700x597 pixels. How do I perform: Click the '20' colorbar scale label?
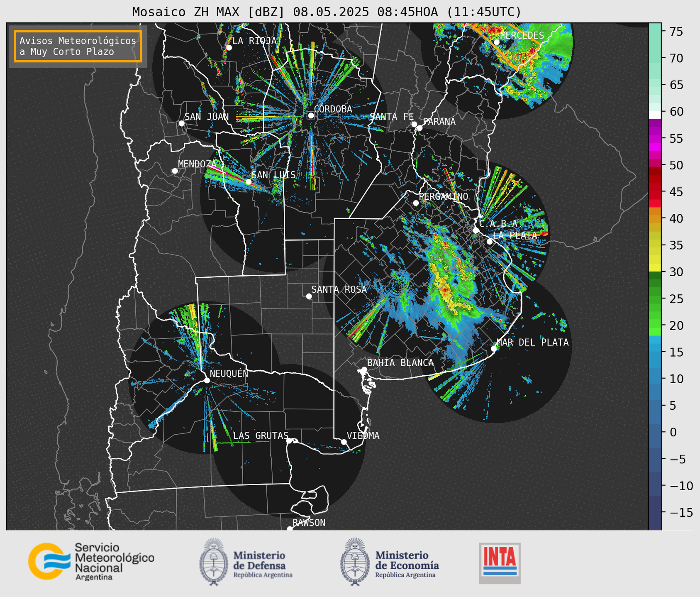[x=676, y=325]
